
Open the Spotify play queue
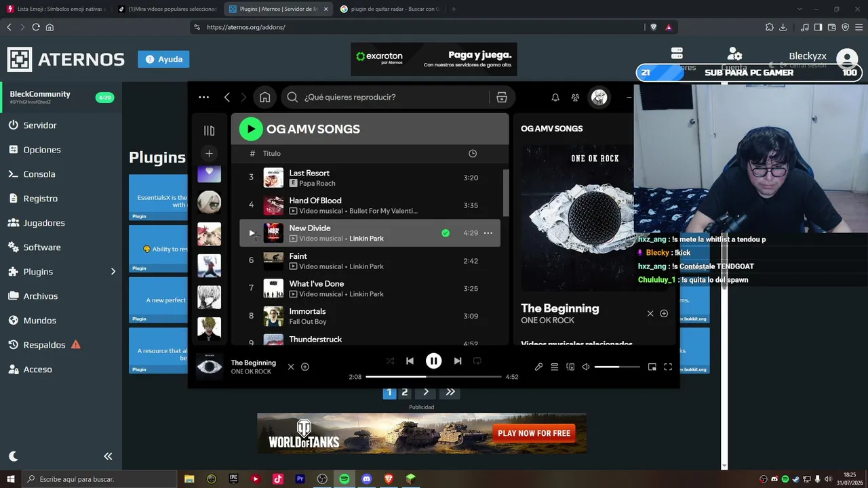[x=554, y=367]
